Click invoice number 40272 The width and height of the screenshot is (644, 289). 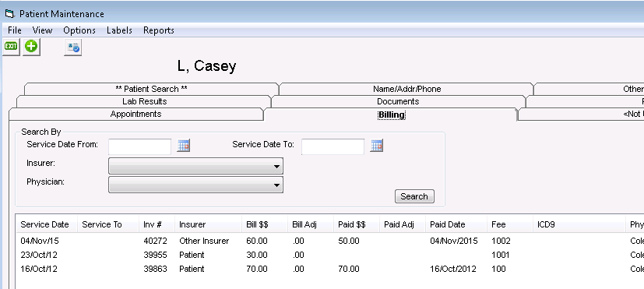pos(155,241)
